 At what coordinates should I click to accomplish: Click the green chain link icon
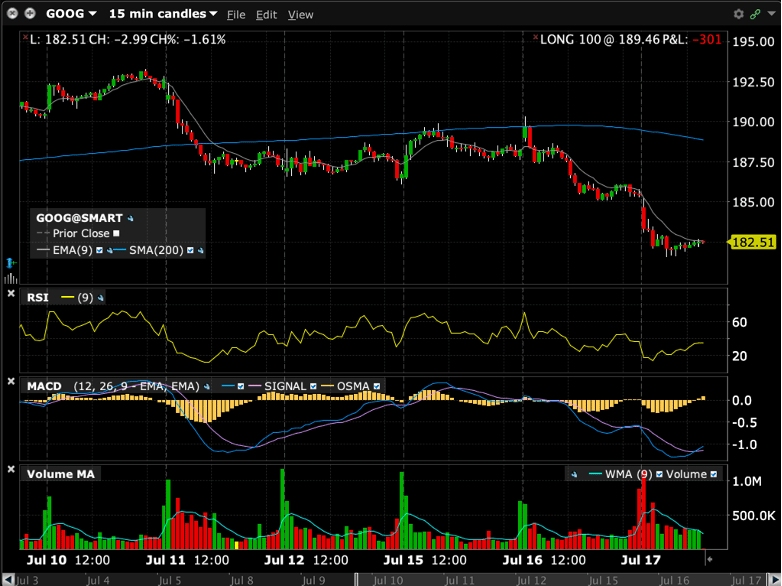pos(755,14)
